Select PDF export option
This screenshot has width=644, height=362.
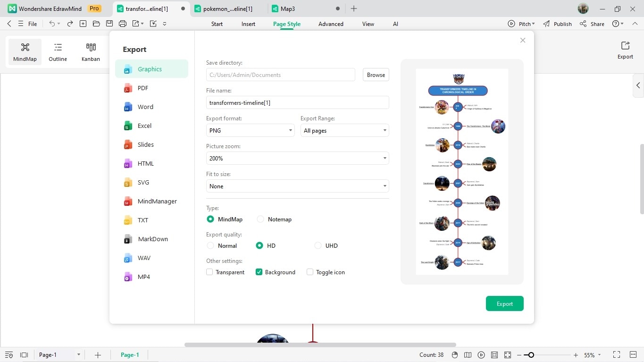coord(152,88)
